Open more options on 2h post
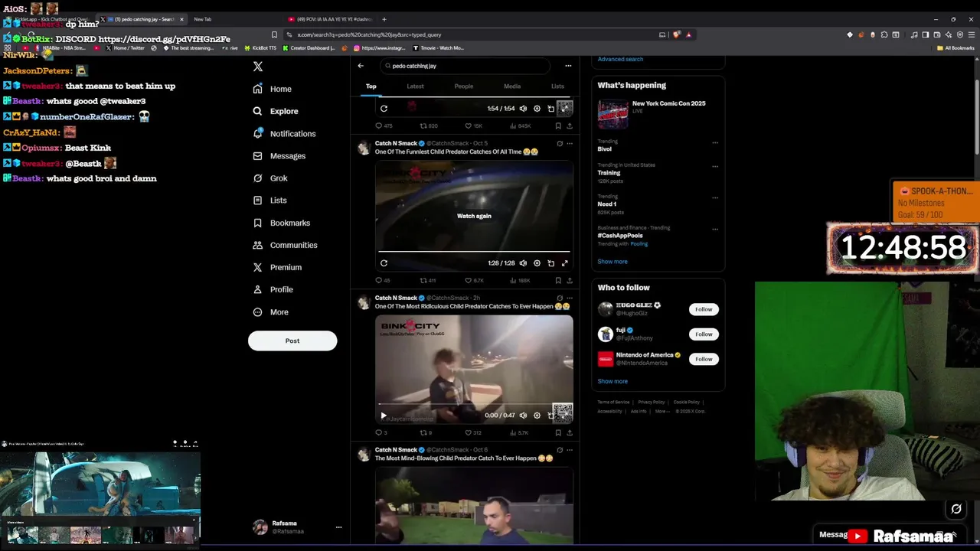 (x=569, y=298)
